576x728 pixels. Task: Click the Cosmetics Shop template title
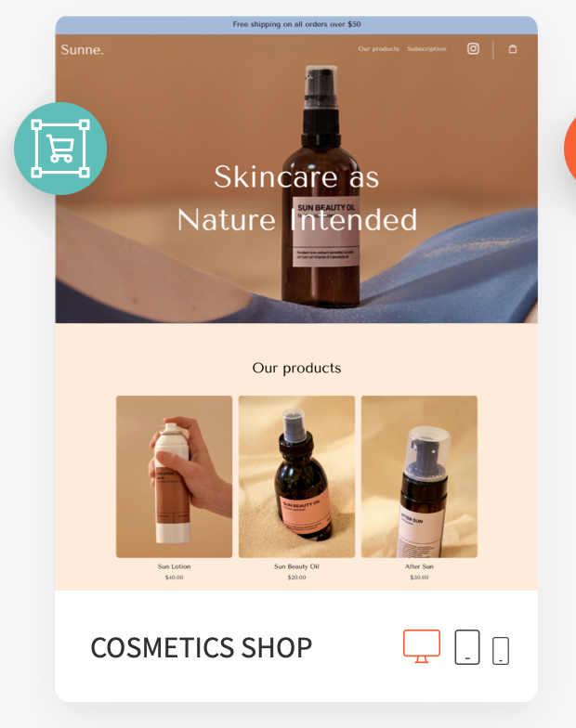tap(201, 648)
